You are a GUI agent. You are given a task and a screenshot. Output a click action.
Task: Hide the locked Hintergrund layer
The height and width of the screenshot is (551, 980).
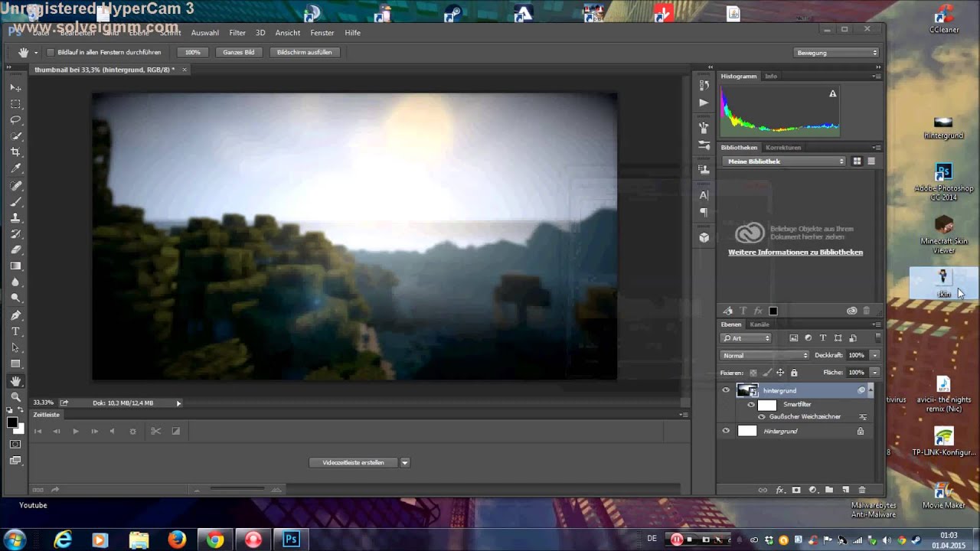(x=726, y=431)
